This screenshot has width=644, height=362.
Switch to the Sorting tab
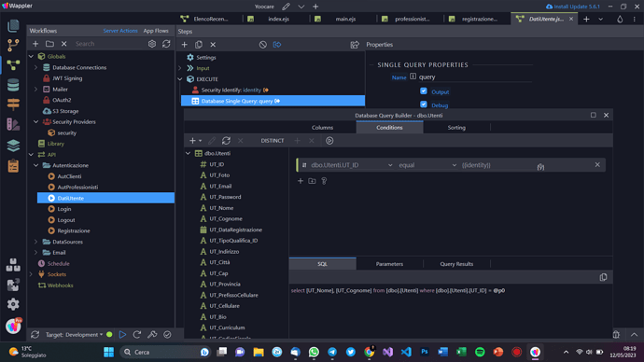click(x=456, y=128)
